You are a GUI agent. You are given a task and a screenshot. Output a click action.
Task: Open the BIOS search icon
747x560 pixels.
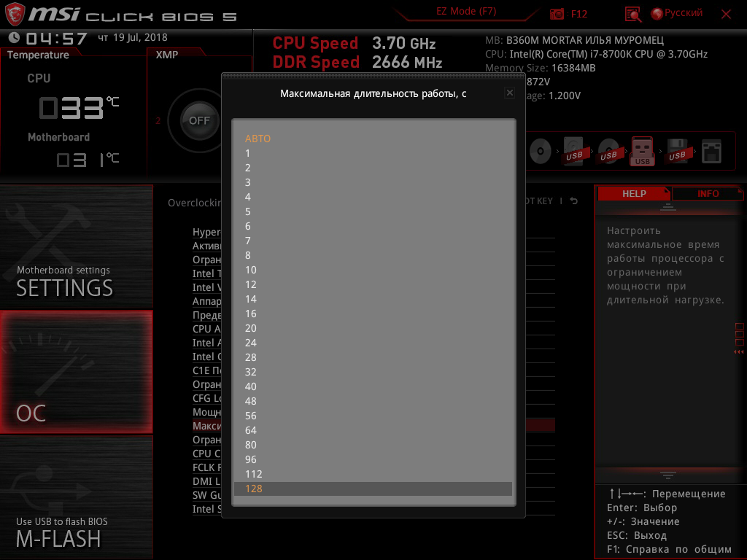(633, 15)
